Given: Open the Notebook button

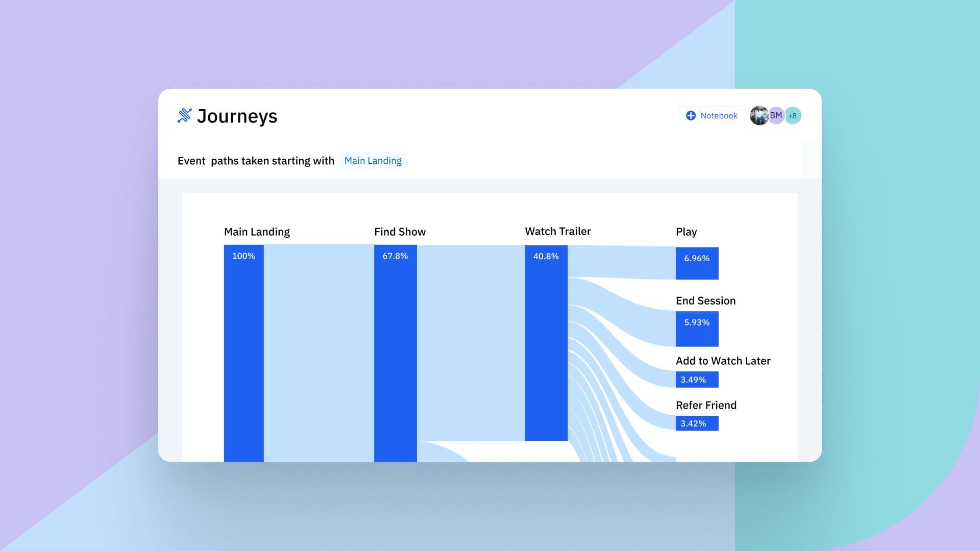Looking at the screenshot, I should 712,116.
